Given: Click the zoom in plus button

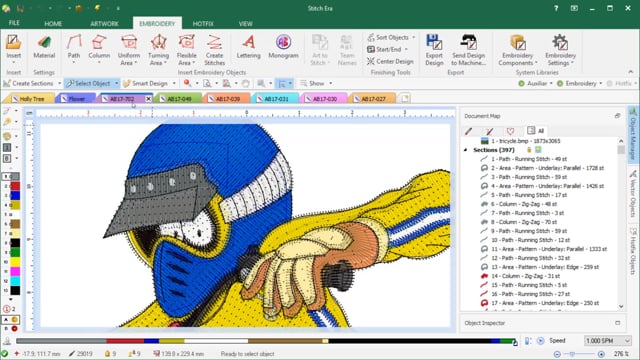Looking at the screenshot, I should point(601,354).
